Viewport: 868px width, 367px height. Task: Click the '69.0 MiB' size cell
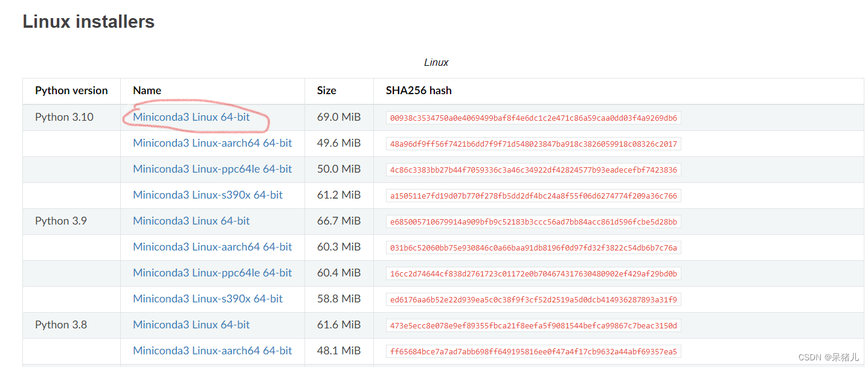click(x=339, y=117)
